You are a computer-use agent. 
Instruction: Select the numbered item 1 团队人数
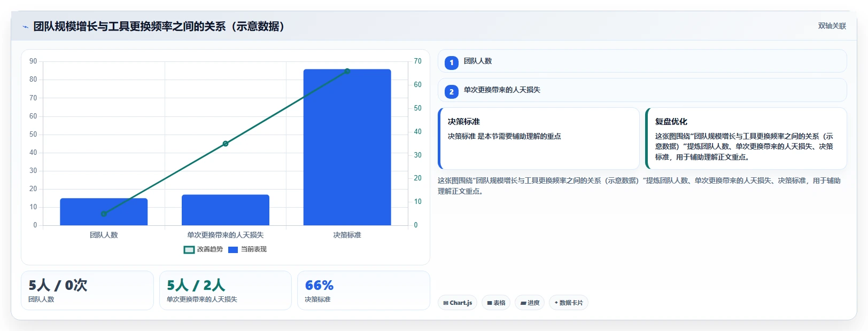[x=642, y=61]
